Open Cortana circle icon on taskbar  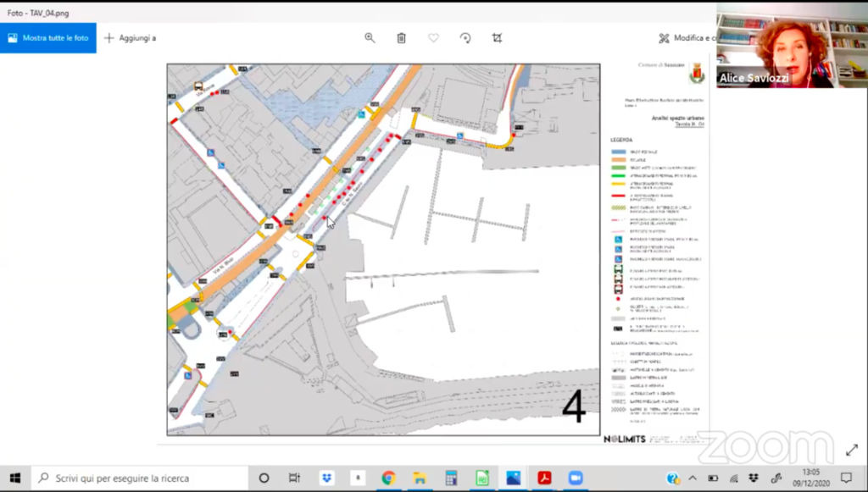264,478
